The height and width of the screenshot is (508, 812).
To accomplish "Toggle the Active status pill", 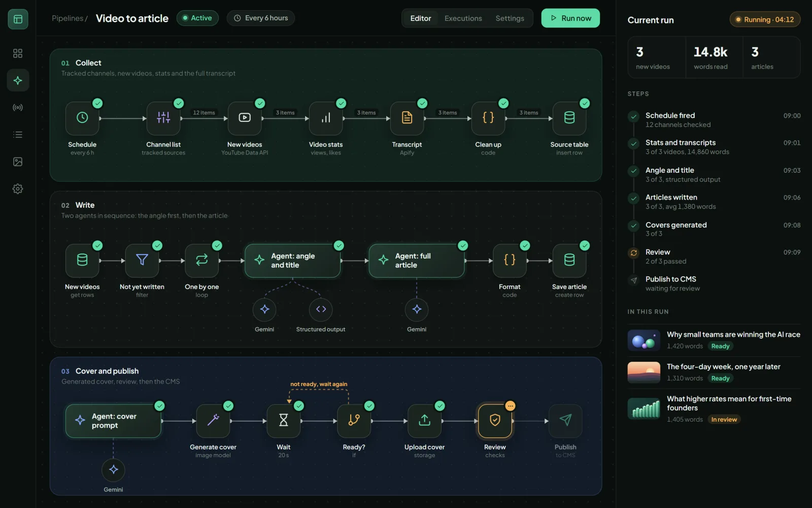I will pyautogui.click(x=197, y=18).
